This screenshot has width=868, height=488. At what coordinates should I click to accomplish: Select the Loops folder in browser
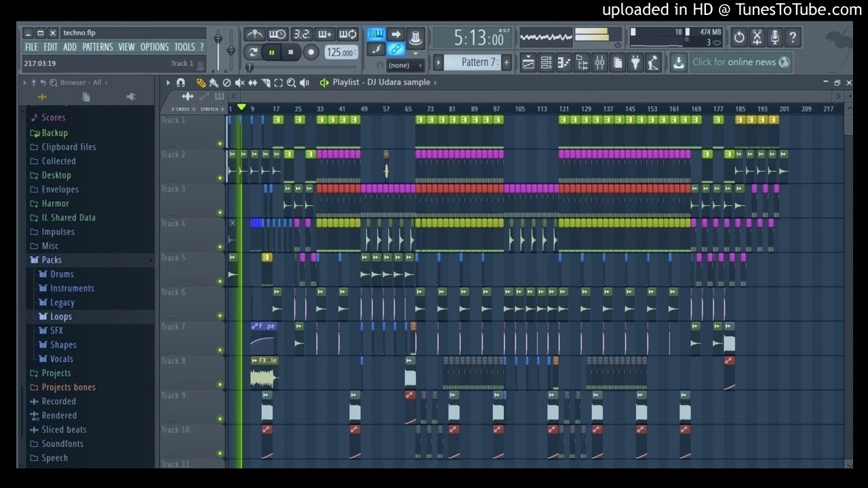(x=60, y=317)
